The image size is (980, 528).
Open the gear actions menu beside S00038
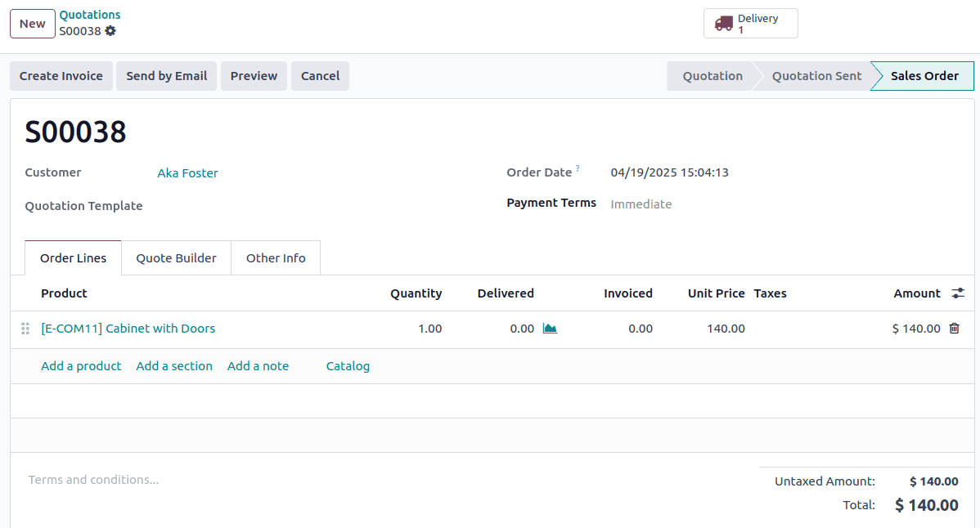click(110, 30)
